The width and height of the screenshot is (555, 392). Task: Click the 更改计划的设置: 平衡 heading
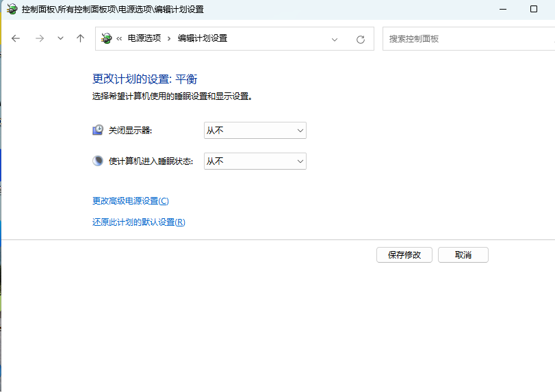pos(145,79)
